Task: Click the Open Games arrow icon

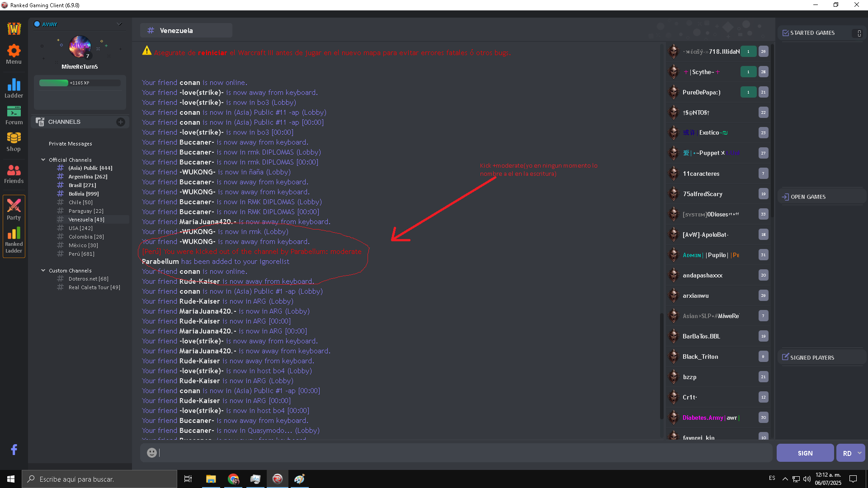Action: click(x=785, y=197)
